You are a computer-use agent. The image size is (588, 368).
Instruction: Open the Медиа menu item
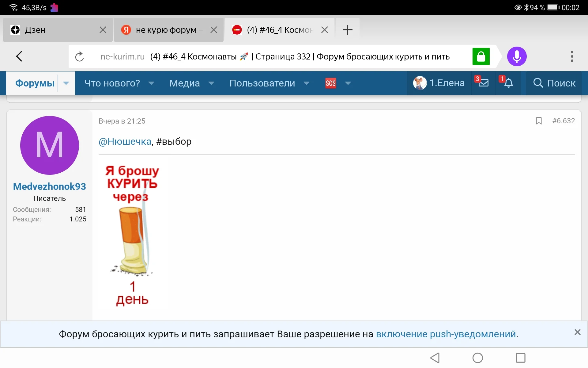(184, 83)
